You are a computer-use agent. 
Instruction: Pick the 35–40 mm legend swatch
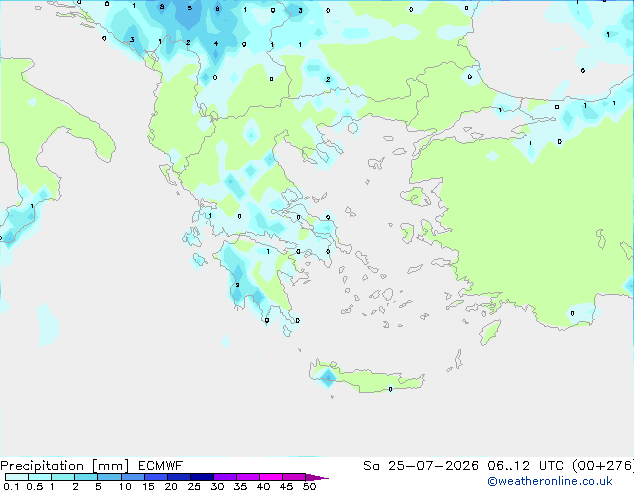pos(247,477)
